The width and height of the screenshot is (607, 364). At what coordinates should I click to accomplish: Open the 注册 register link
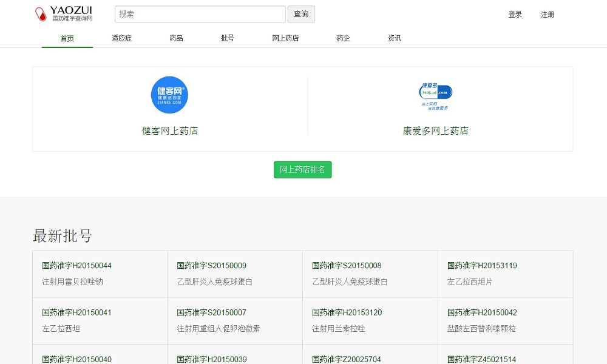[548, 15]
